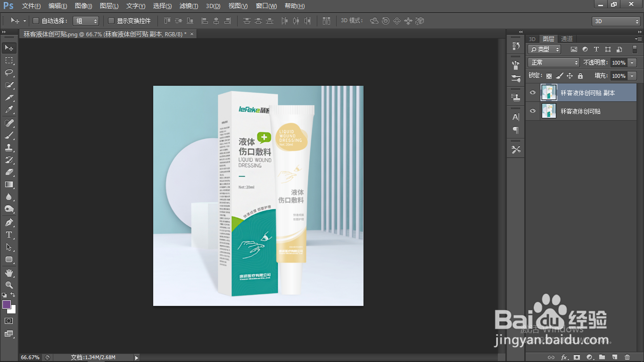Image resolution: width=644 pixels, height=362 pixels.
Task: Open the 3D workspace dropdown
Action: pyautogui.click(x=616, y=21)
